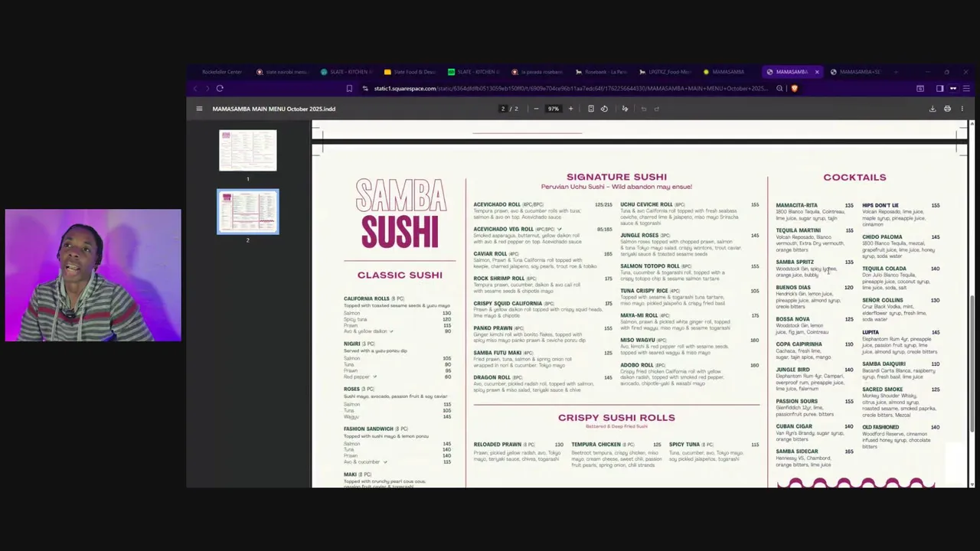The image size is (980, 551).
Task: Open the Rosebank - La Parada tab
Action: (601, 72)
